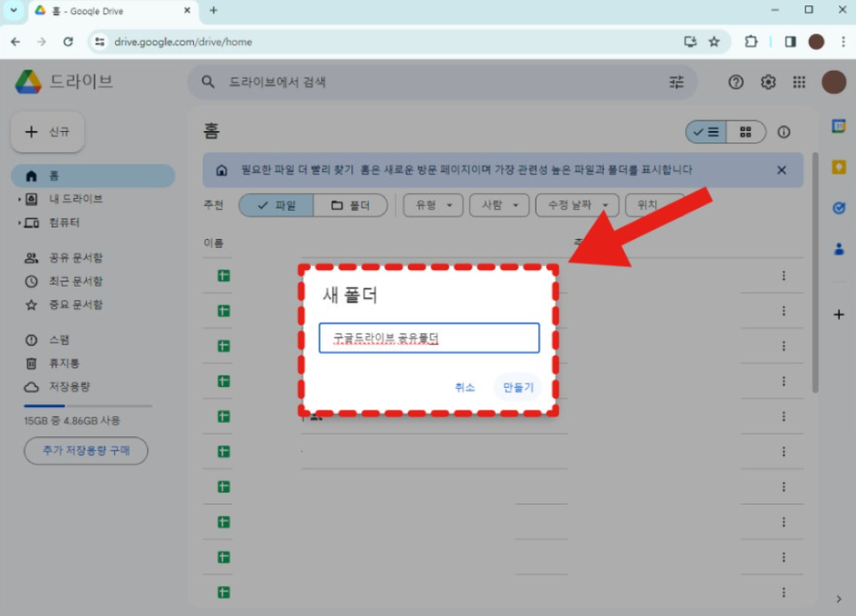Image resolution: width=856 pixels, height=616 pixels.
Task: Show details info icon
Action: (783, 132)
